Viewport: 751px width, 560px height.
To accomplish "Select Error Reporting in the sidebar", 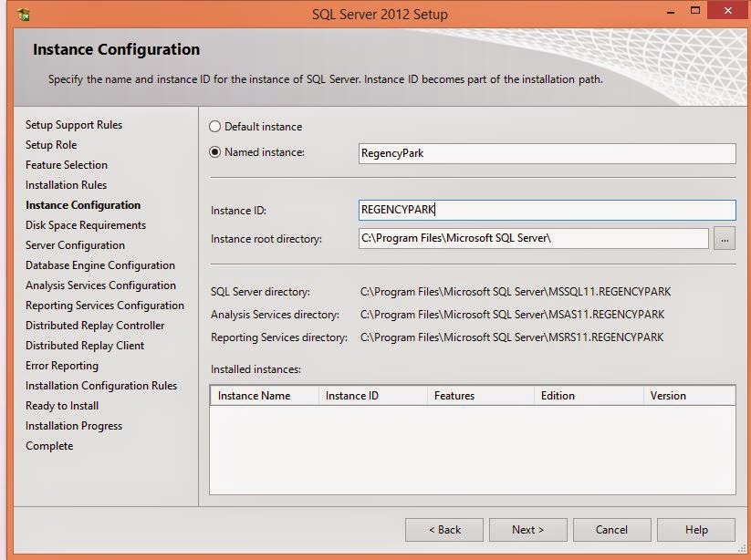I will pyautogui.click(x=64, y=366).
